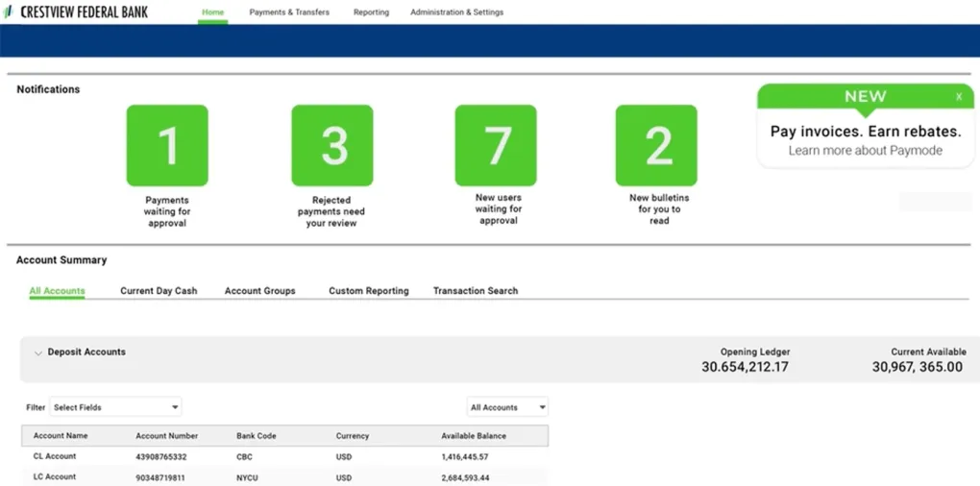Open the All Accounts dropdown

tap(507, 407)
